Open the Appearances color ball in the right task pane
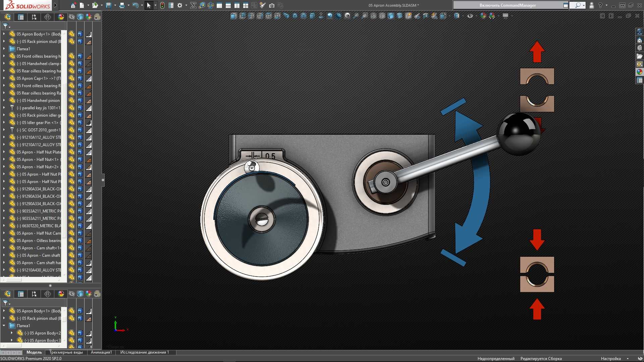Viewport: 644px width, 362px height. 640,72
